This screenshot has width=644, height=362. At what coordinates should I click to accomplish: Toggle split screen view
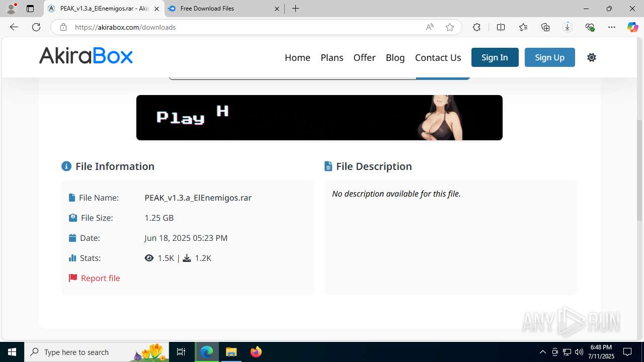501,27
